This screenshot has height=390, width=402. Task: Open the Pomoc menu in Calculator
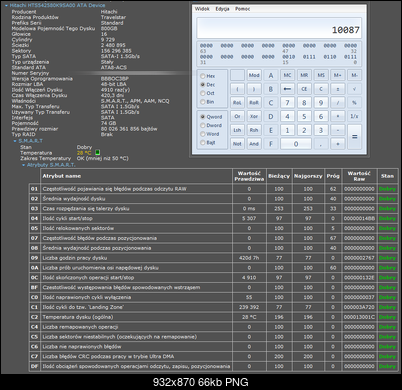point(243,9)
